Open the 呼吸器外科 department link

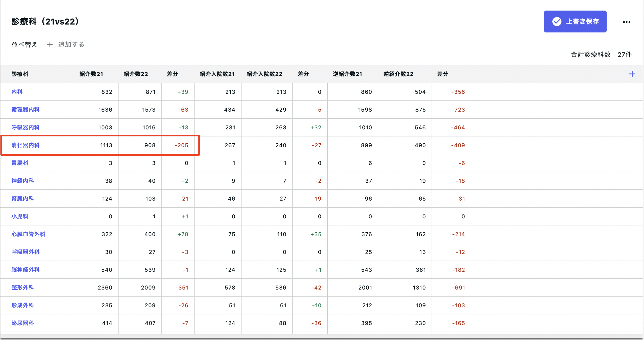click(x=26, y=252)
